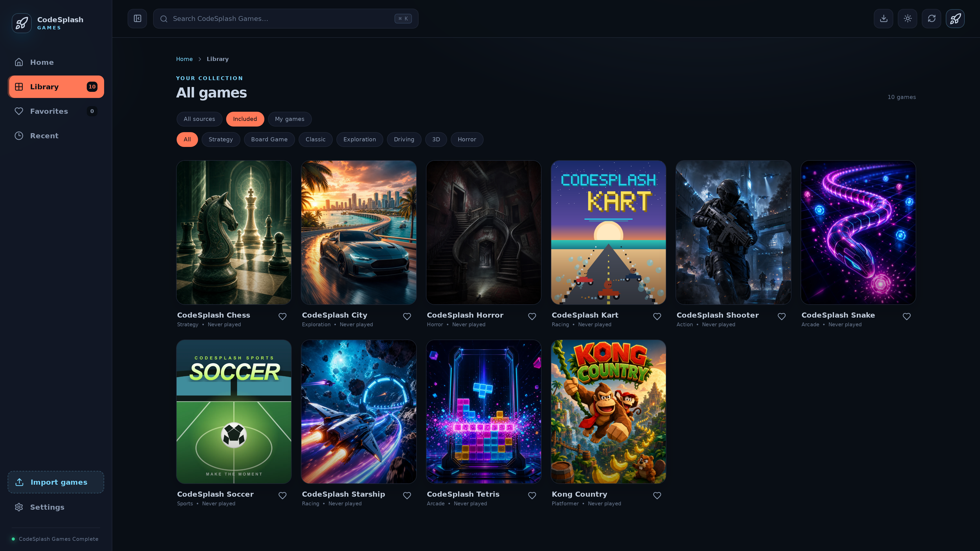Screen dimensions: 980x551
Task: Favorite CodeSplash City with heart icon
Action: point(407,316)
